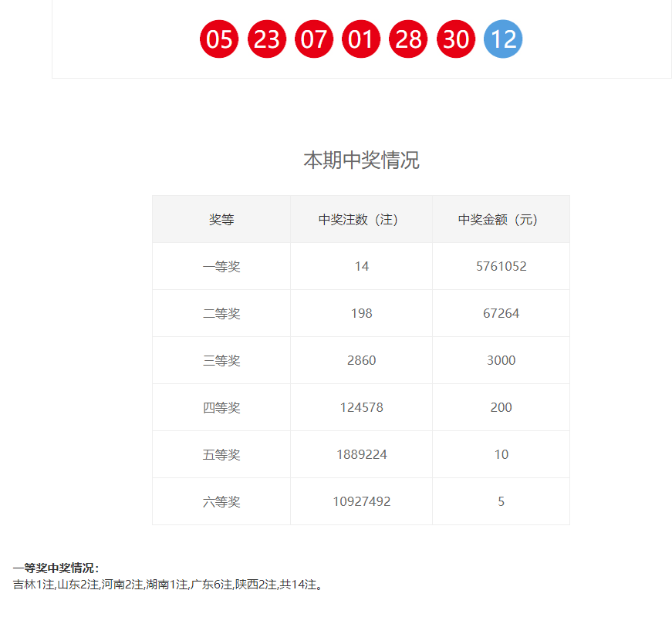The image size is (672, 617).
Task: Select the 四等奖 row label
Action: coord(221,407)
